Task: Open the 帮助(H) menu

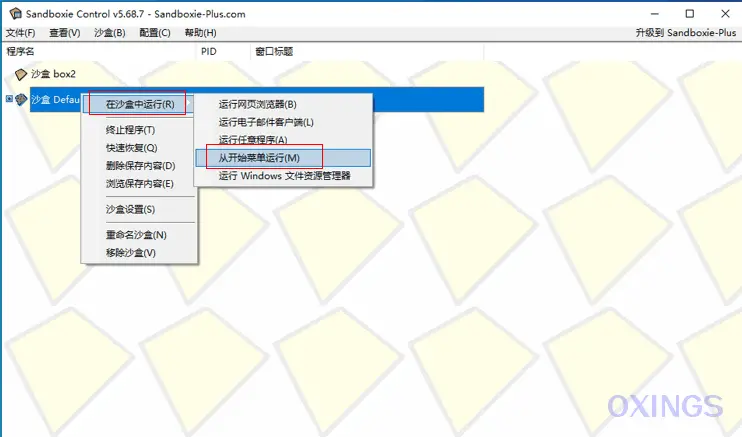Action: (x=200, y=33)
